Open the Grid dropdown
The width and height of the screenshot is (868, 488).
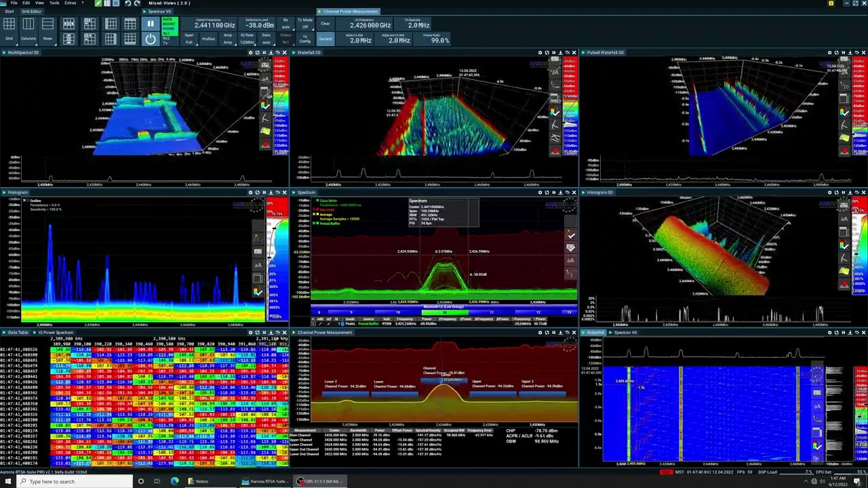pyautogui.click(x=9, y=39)
